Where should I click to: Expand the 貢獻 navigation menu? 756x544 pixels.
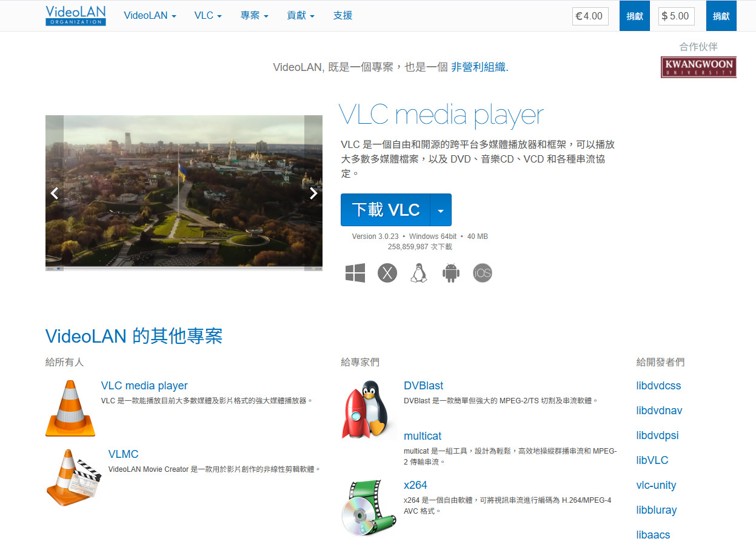pos(301,16)
